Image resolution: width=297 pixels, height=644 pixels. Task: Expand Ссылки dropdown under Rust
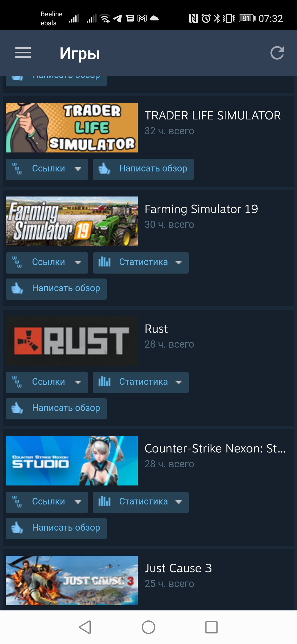(47, 383)
